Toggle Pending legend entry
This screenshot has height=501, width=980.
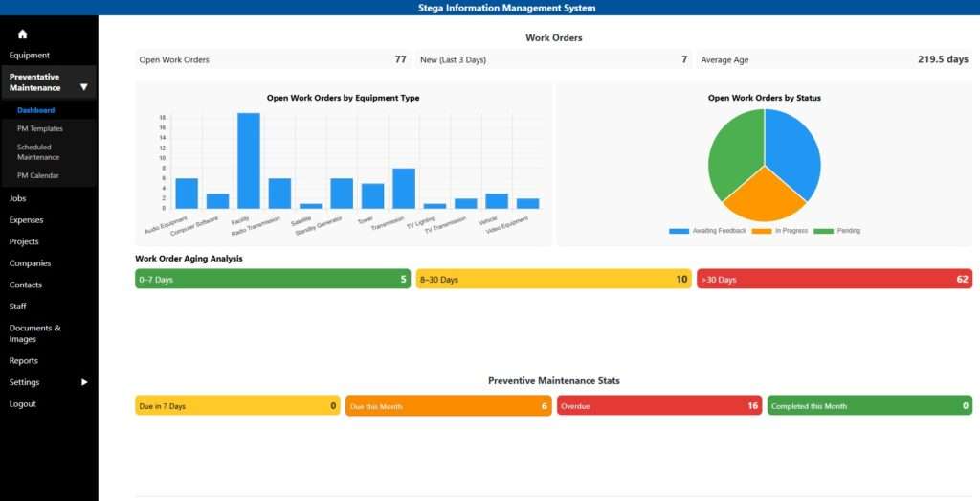837,231
